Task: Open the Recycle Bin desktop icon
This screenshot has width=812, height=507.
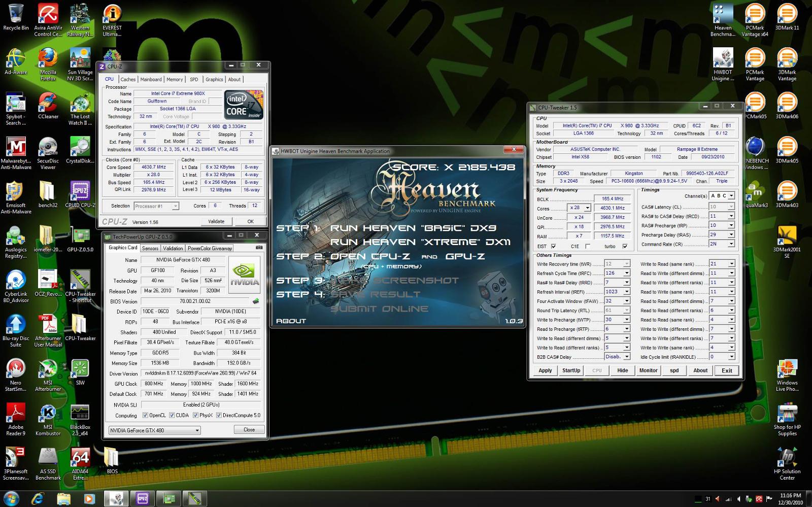Action: [16, 18]
